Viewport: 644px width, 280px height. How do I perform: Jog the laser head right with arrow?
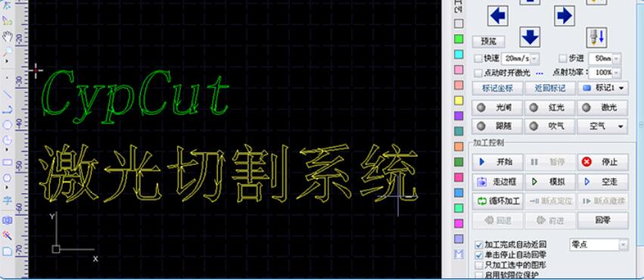tap(565, 16)
